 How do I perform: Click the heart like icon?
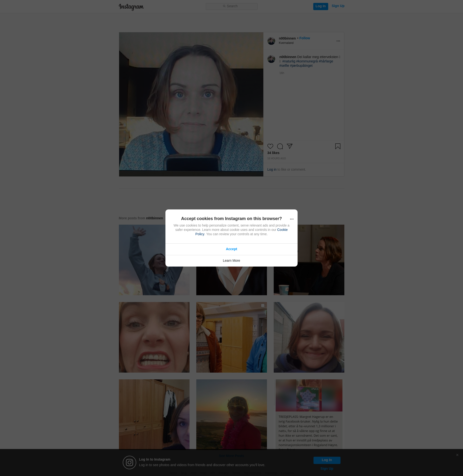pos(270,146)
